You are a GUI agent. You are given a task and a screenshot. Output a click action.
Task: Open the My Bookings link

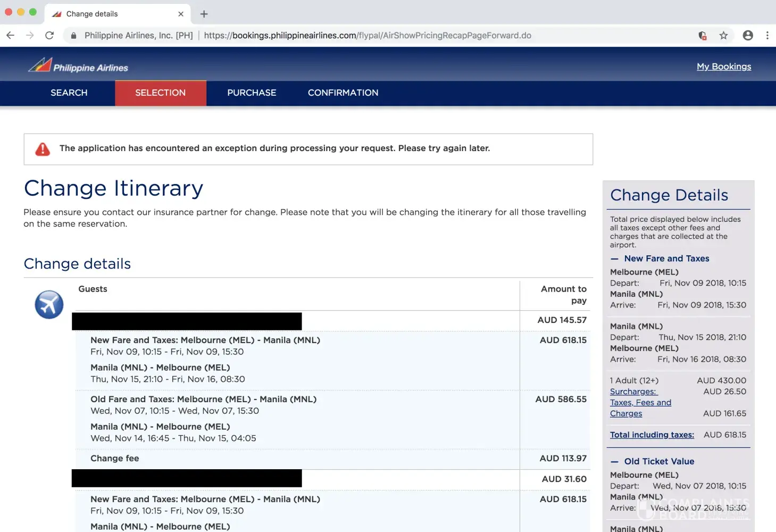[x=724, y=66]
